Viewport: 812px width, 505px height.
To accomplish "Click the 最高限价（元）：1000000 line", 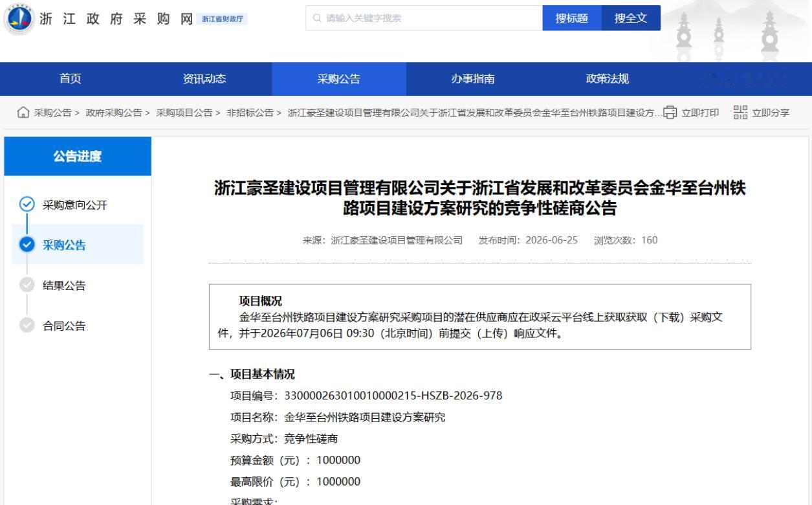I will click(x=296, y=482).
